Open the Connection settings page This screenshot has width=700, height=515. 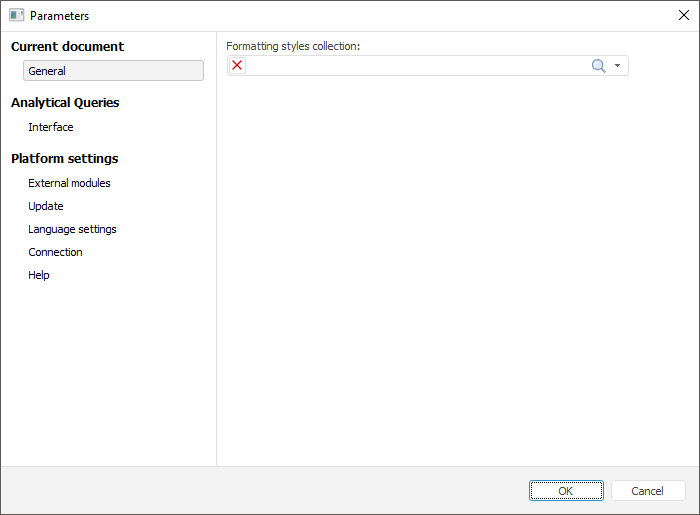(x=55, y=252)
